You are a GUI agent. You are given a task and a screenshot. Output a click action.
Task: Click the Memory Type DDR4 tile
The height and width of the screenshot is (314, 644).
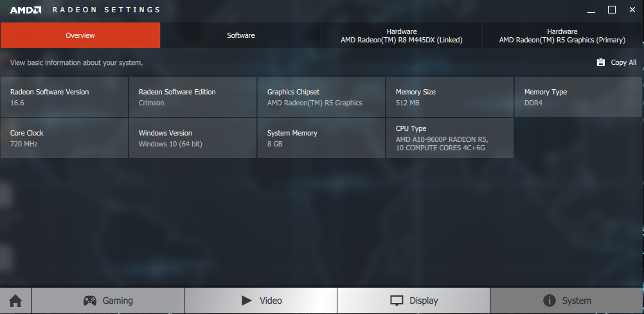(578, 97)
